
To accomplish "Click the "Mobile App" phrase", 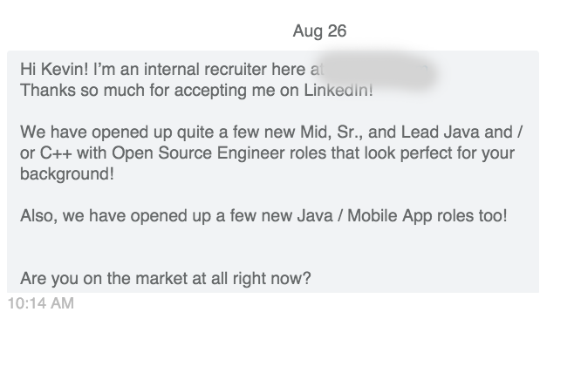I will [x=390, y=216].
